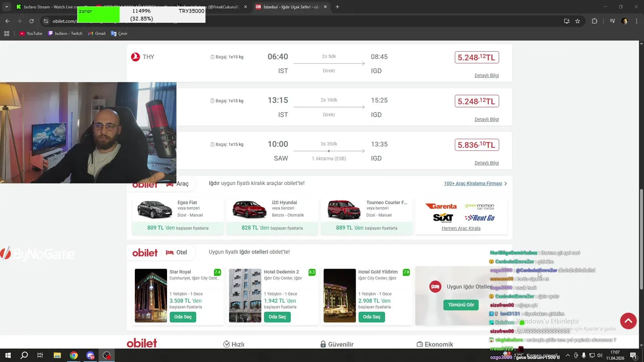Bookmark this page with the star icon

[x=578, y=21]
